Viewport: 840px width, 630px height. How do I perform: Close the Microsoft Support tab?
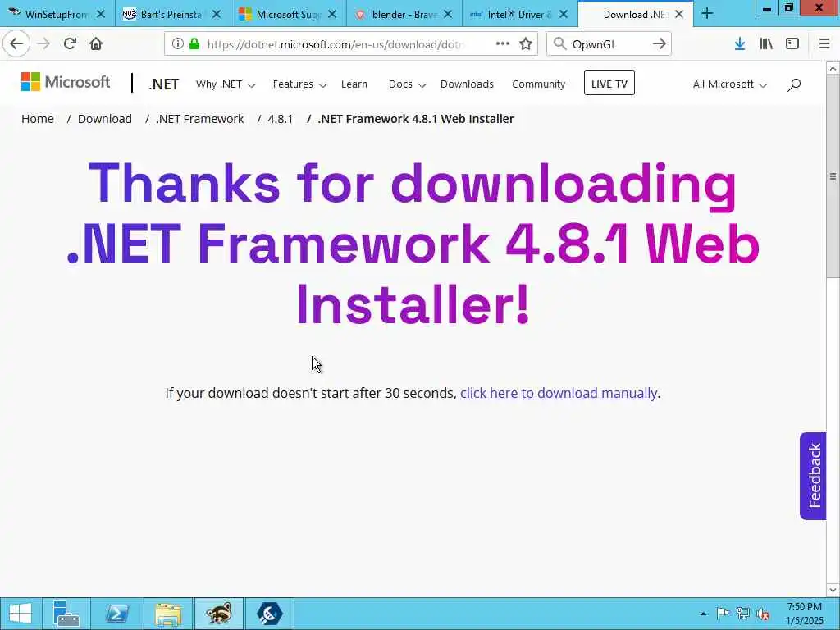point(332,14)
